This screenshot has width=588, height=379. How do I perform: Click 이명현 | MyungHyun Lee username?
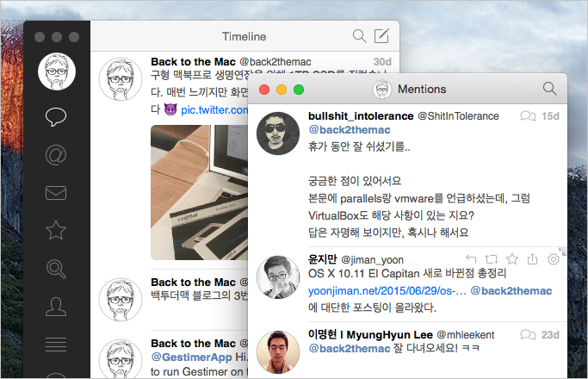click(x=370, y=334)
